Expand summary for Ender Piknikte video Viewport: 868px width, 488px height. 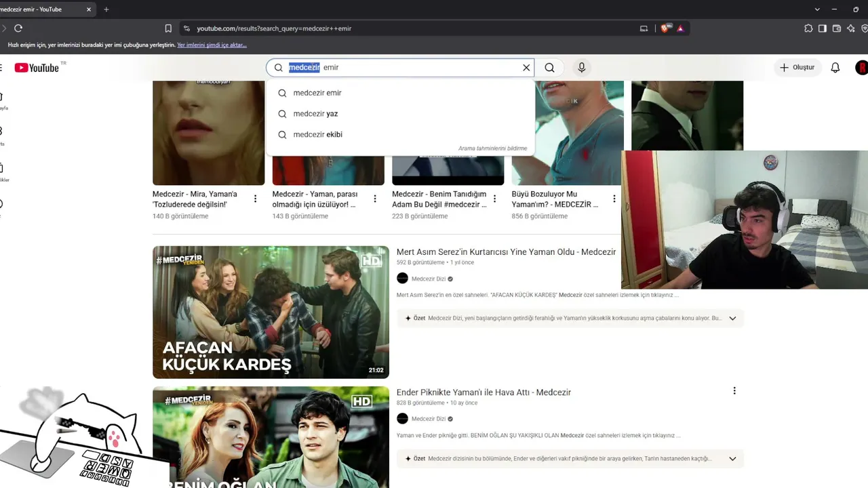coord(732,459)
